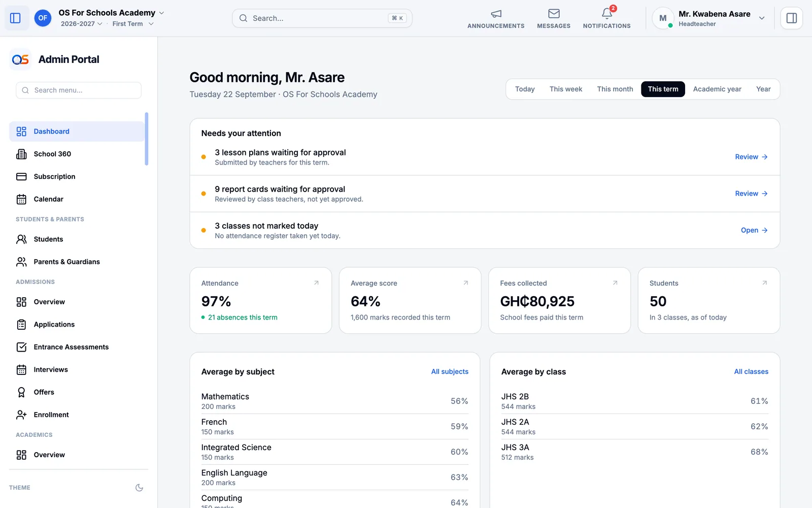
Task: Open Enrollment in the sidebar
Action: [x=77, y=415]
